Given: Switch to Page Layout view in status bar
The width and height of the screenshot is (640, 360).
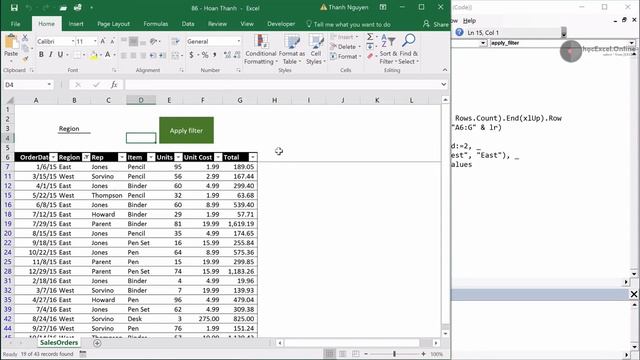Looking at the screenshot, I should tap(343, 354).
